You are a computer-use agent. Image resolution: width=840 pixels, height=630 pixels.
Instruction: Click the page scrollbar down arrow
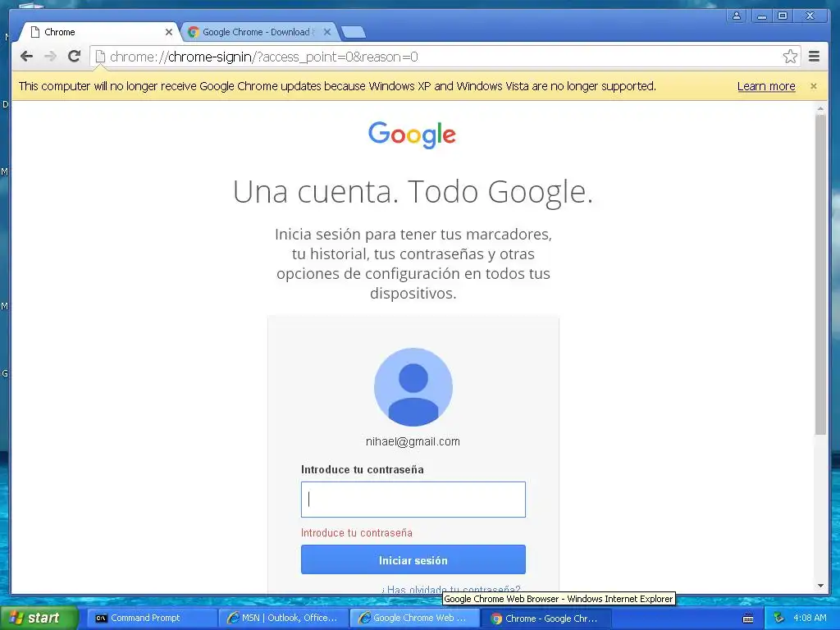click(x=820, y=586)
